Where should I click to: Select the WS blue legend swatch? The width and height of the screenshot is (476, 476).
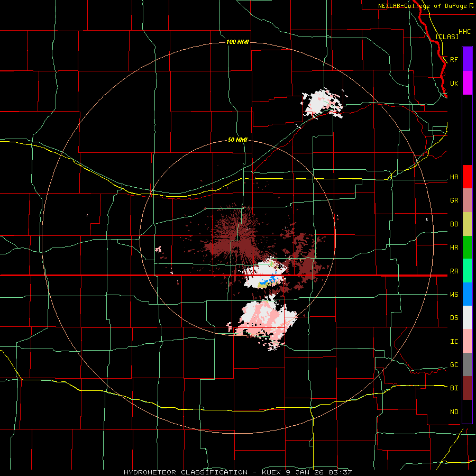(x=467, y=294)
